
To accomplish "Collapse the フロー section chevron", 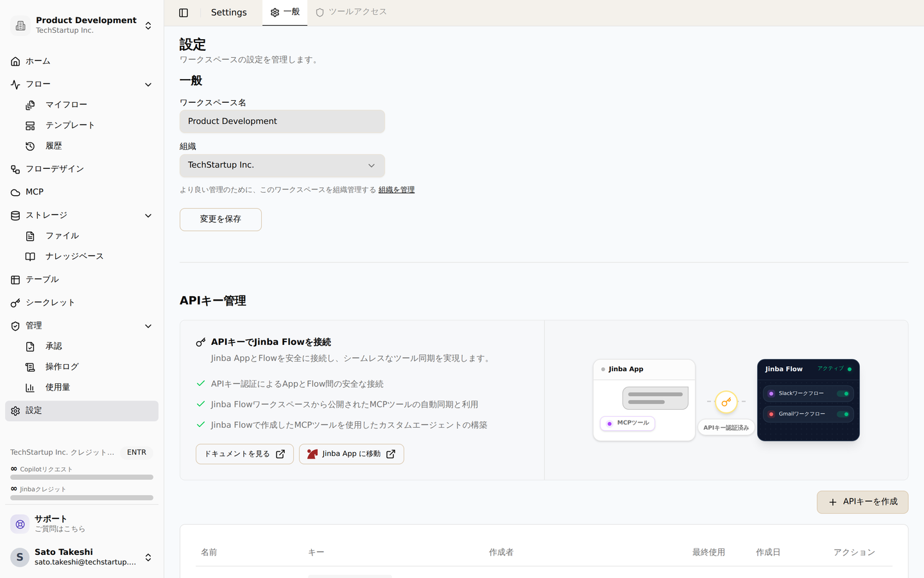I will click(148, 85).
